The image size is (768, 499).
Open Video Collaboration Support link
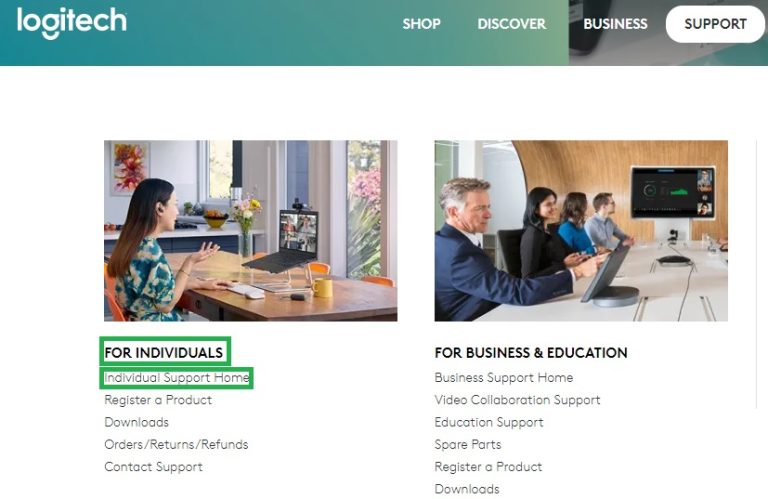pyautogui.click(x=517, y=400)
